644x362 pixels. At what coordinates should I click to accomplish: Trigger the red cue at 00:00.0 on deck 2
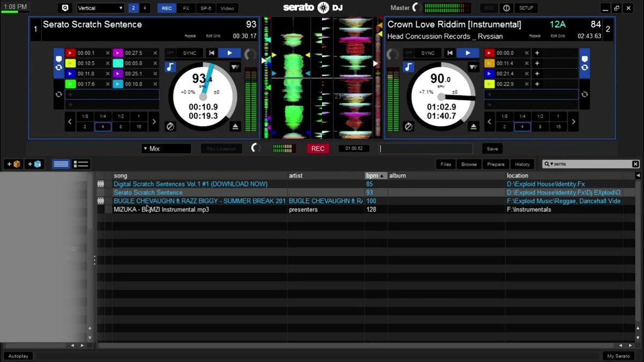point(489,53)
